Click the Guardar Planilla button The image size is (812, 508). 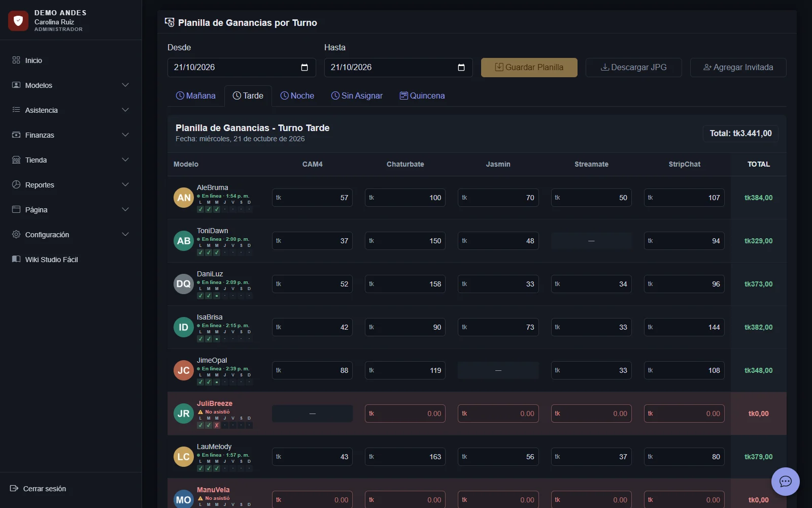pyautogui.click(x=529, y=67)
